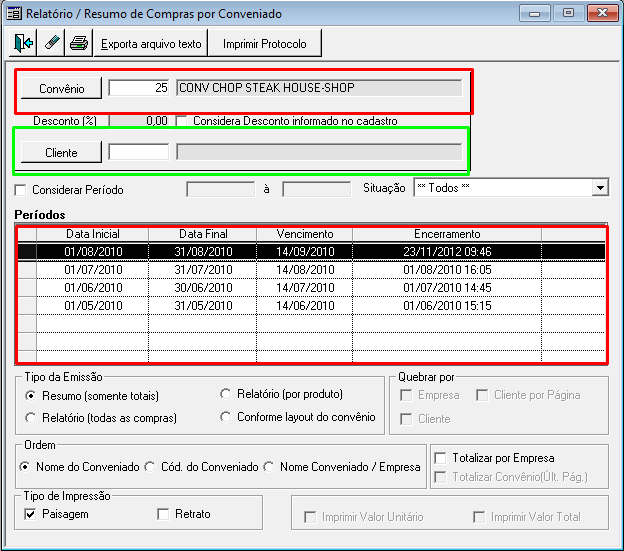624x551 pixels.
Task: Click Data Final cell 30/06/2010
Action: pos(203,287)
